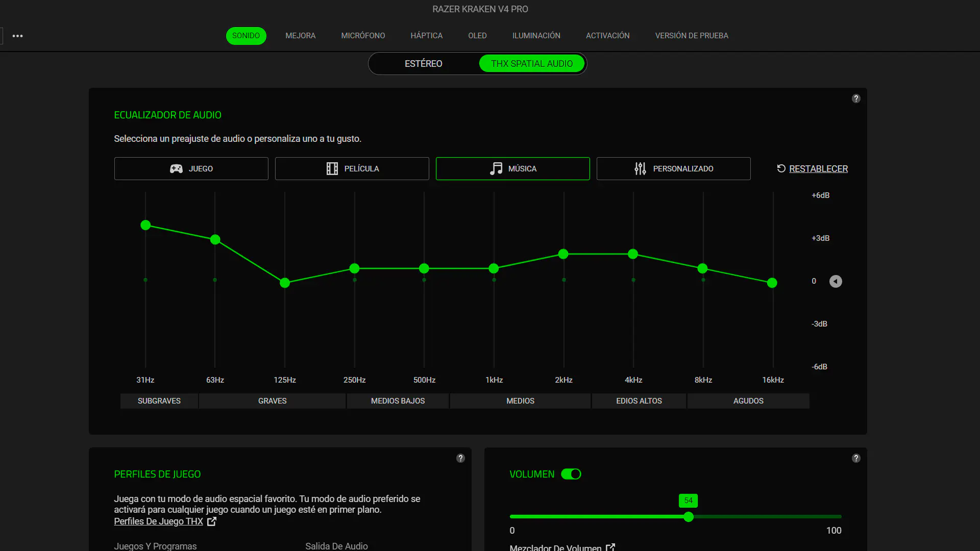Click the Perfiles de Juego help icon
The width and height of the screenshot is (980, 551).
(x=460, y=458)
